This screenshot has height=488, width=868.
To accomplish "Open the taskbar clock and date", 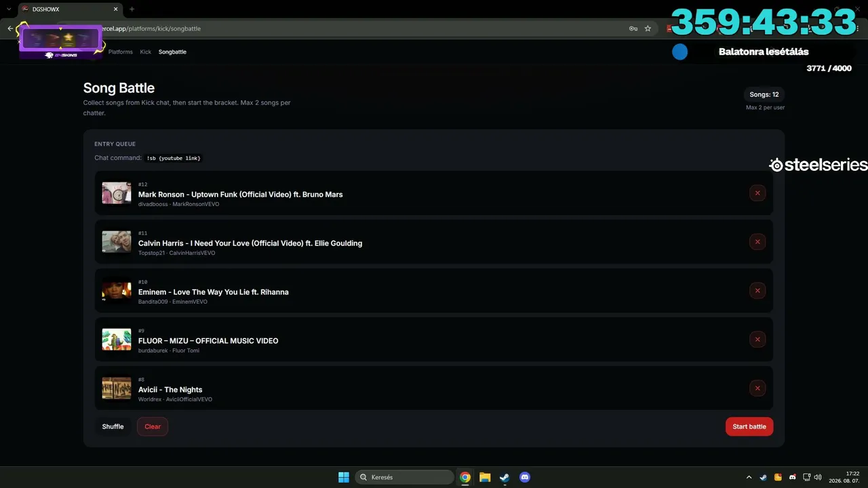I will [844, 477].
